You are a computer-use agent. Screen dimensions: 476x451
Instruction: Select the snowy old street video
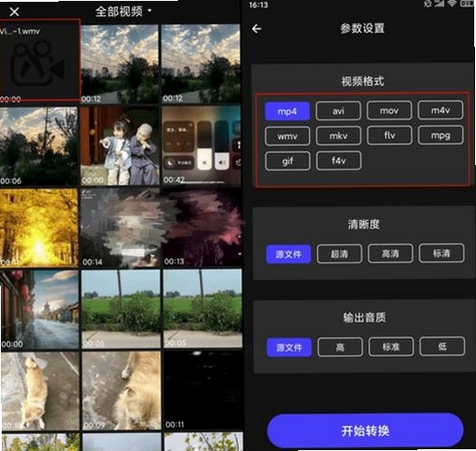pyautogui.click(x=40, y=310)
